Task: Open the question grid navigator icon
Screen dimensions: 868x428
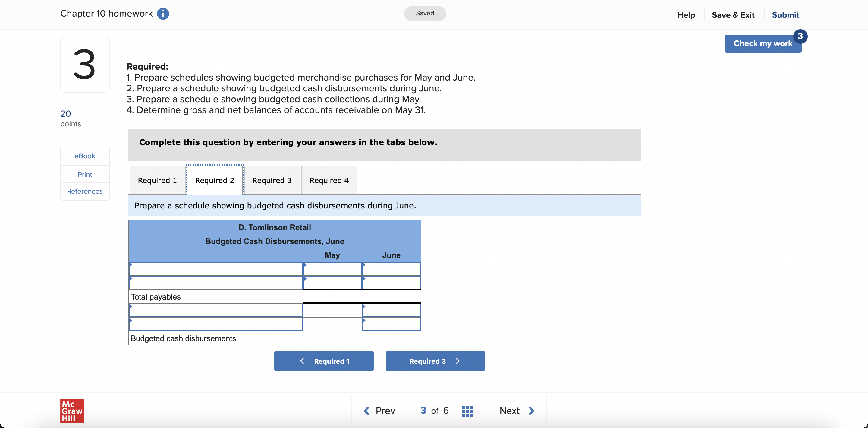Action: [467, 411]
